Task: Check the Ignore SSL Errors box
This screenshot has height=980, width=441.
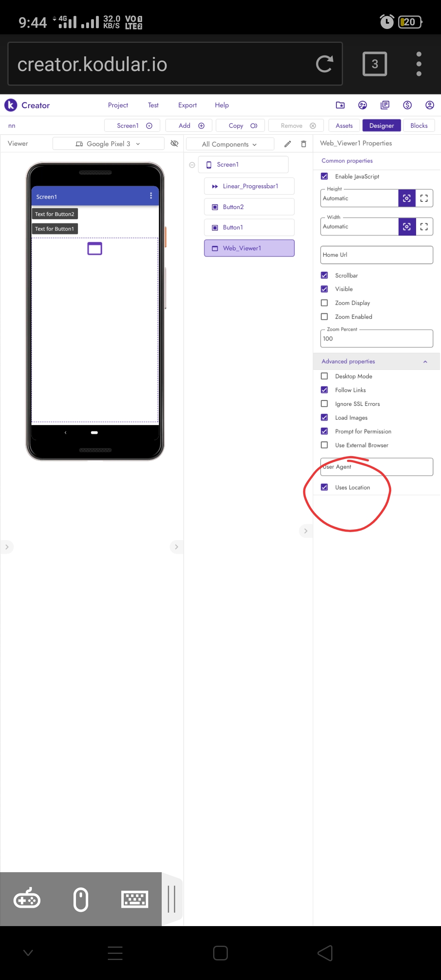Action: 324,403
